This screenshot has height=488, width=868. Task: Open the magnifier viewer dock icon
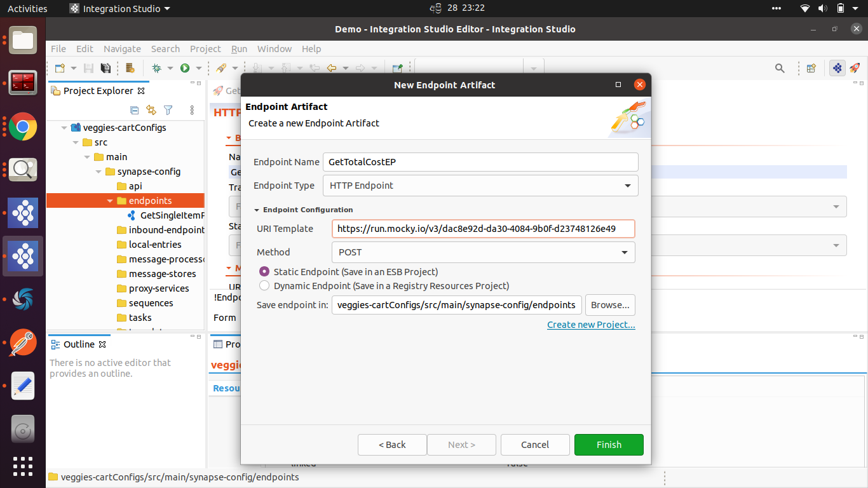[x=23, y=170]
